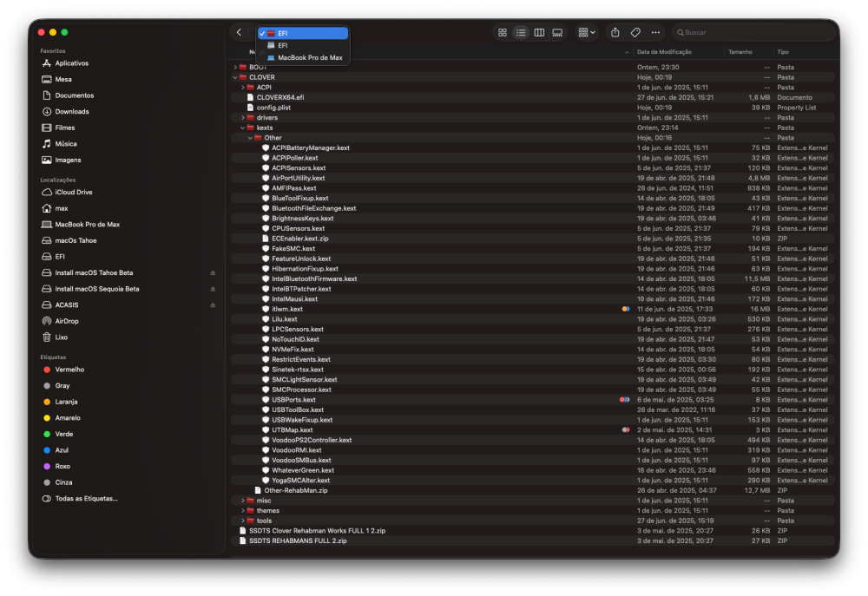Select macOs Tahoe volume in sidebar
Viewport: 868px width, 596px height.
(76, 240)
